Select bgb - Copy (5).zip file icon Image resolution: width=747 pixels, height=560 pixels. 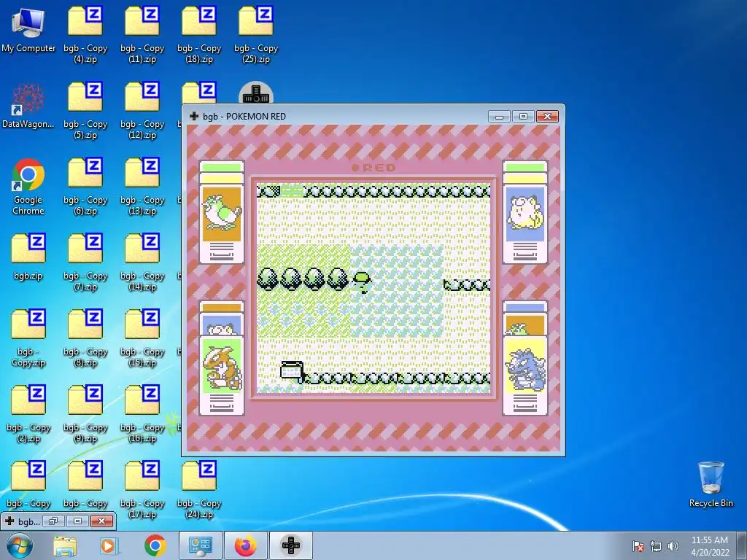coord(85,111)
